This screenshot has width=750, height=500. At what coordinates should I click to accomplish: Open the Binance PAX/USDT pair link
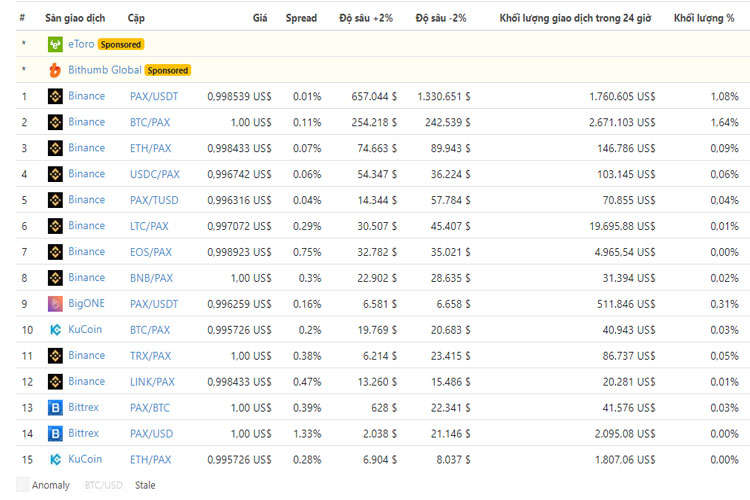[x=154, y=97]
